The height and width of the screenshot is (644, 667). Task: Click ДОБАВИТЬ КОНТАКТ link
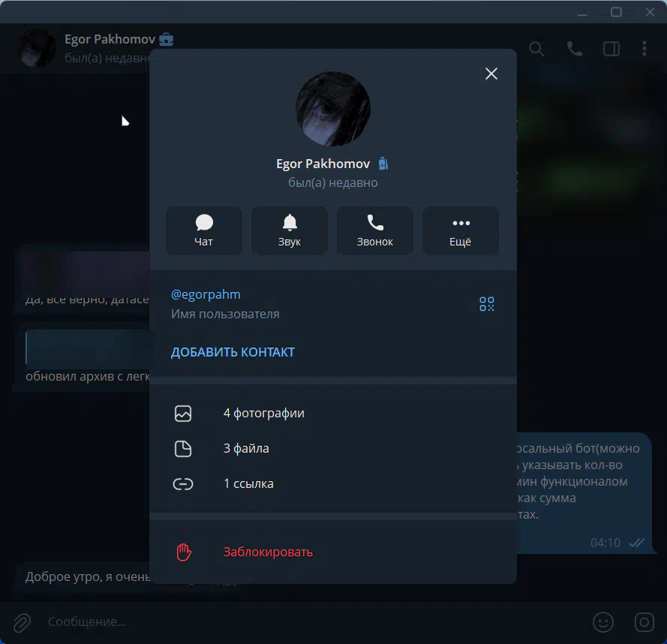(233, 352)
